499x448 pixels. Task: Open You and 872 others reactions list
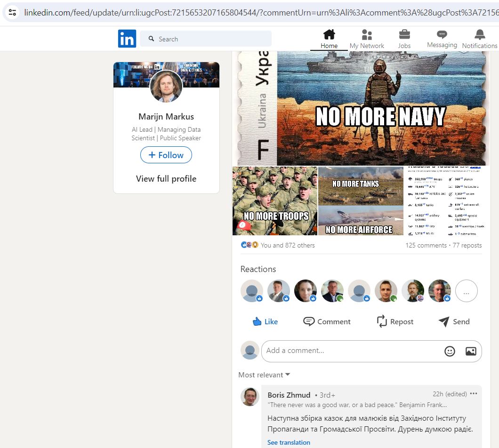(288, 245)
